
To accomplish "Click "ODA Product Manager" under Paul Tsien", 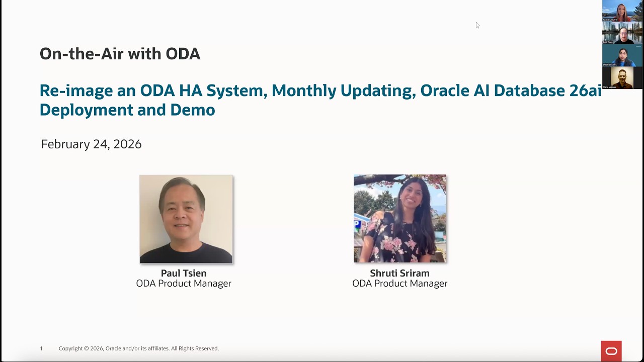I will [x=184, y=284].
